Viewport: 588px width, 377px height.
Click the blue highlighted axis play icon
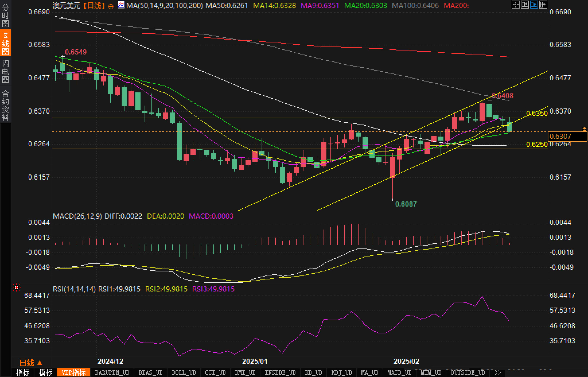[534, 5]
